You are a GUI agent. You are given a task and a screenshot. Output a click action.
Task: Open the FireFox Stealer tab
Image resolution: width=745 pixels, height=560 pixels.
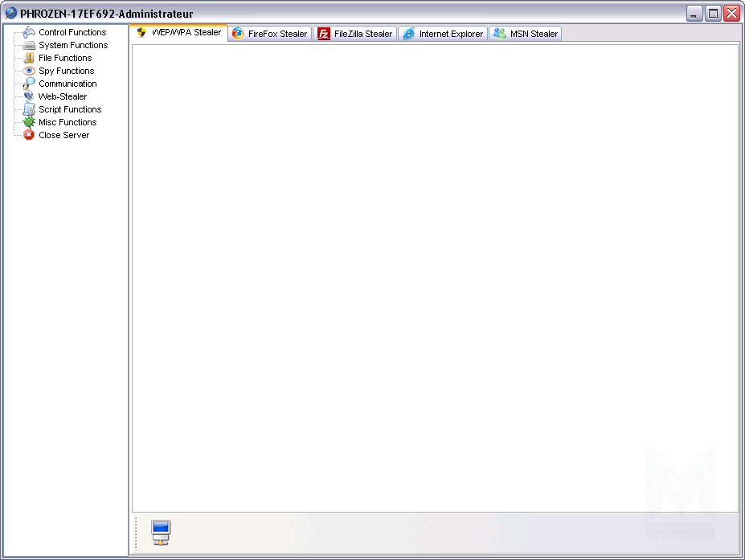coord(270,34)
